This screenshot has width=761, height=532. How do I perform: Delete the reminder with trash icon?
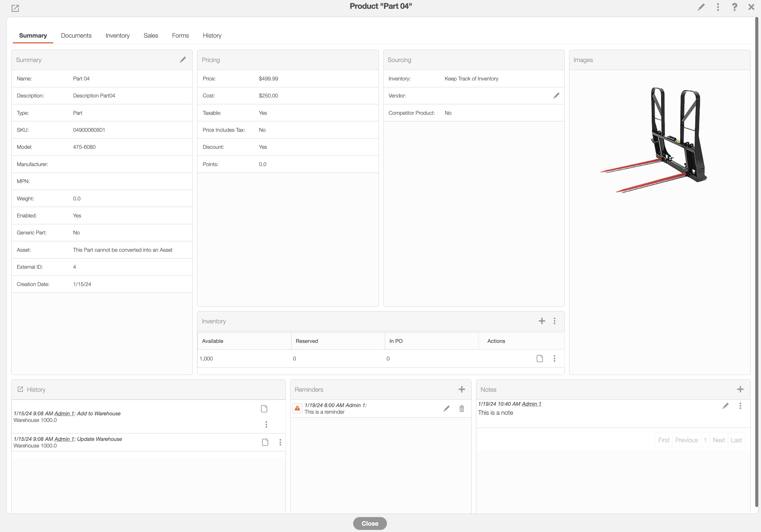[461, 408]
